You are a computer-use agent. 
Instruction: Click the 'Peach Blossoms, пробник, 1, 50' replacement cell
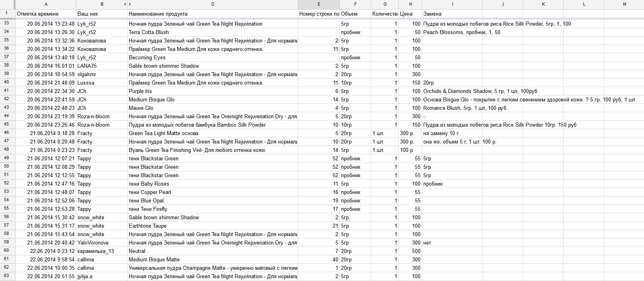pos(452,32)
